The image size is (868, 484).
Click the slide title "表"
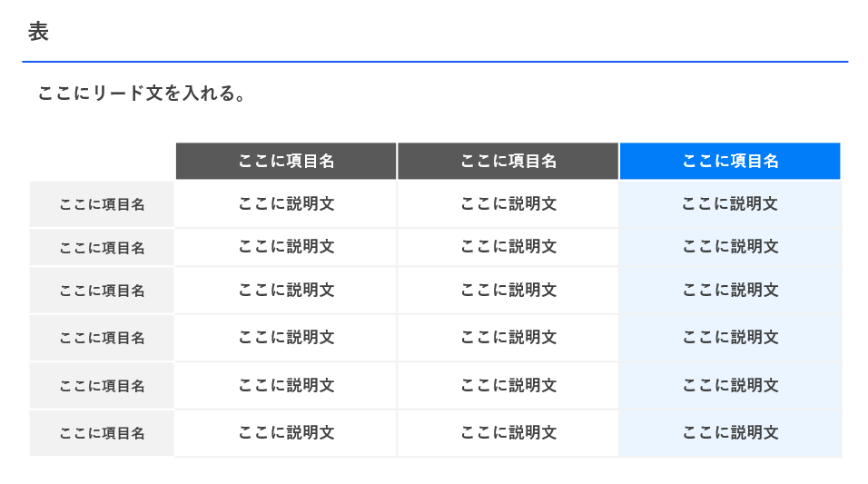pyautogui.click(x=38, y=32)
